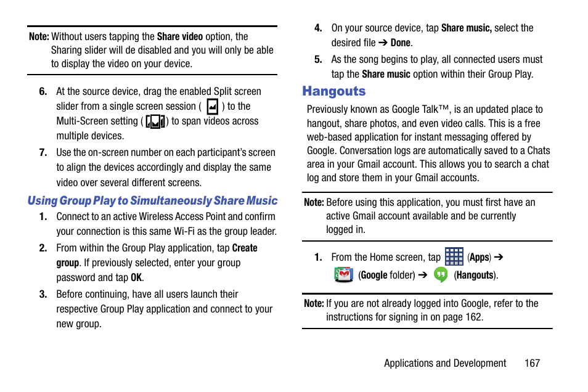Click step number 5 in the right column
The height and width of the screenshot is (392, 588).
[318, 59]
